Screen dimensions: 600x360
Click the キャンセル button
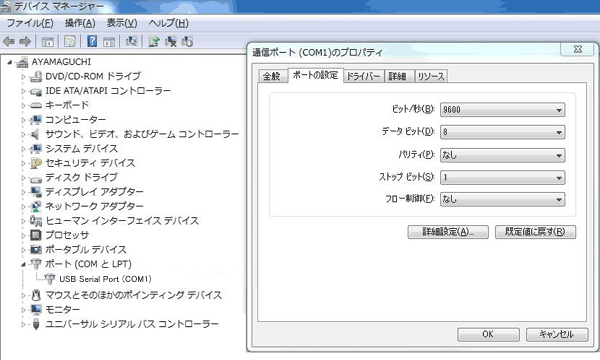coord(557,334)
